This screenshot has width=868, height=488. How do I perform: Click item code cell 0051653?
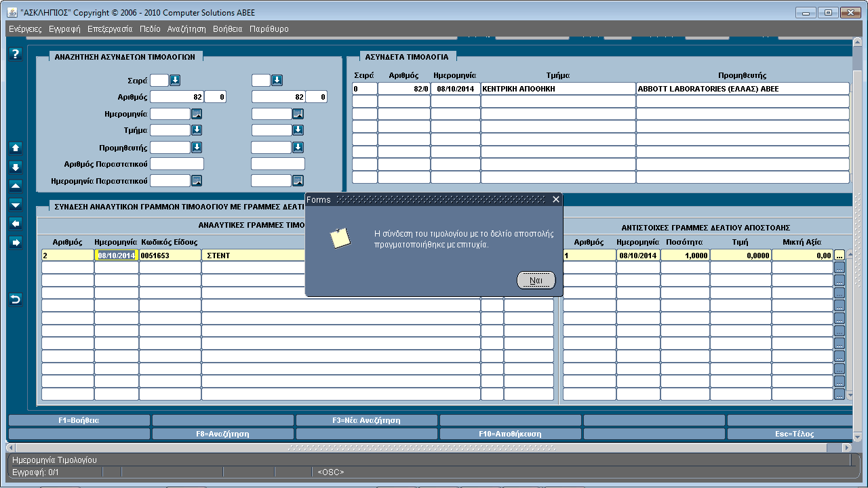click(x=170, y=256)
